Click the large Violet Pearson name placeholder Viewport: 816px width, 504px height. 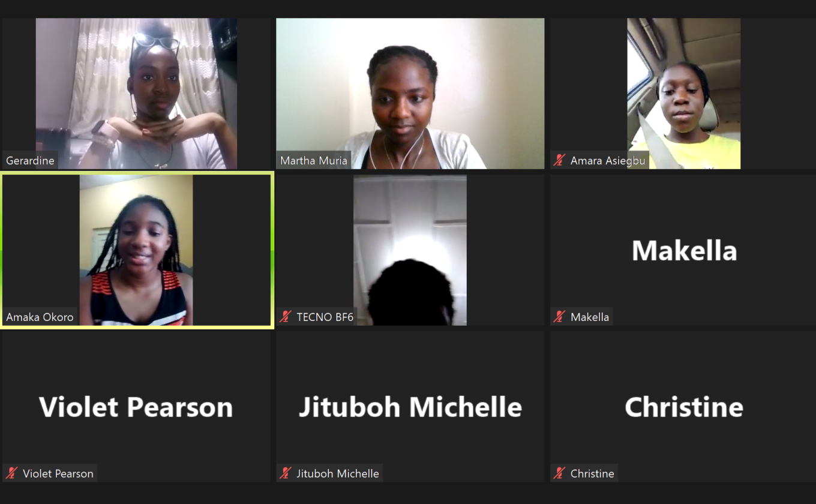(136, 407)
